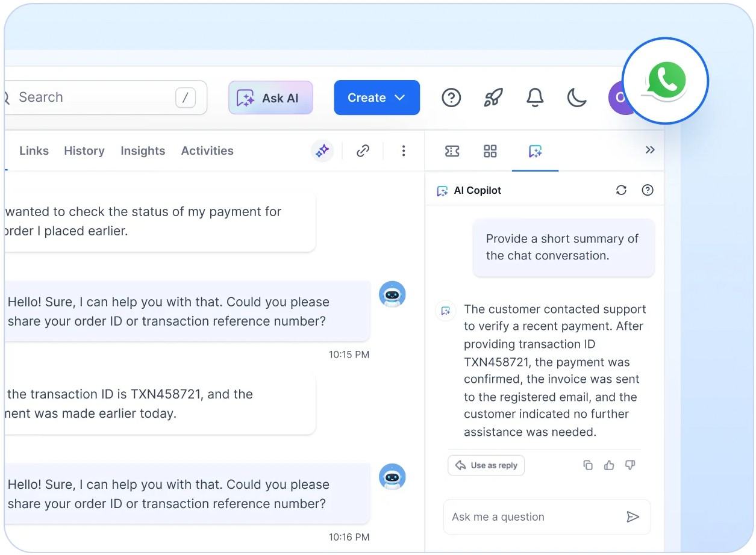
Task: Click Use as reply button
Action: coord(486,465)
